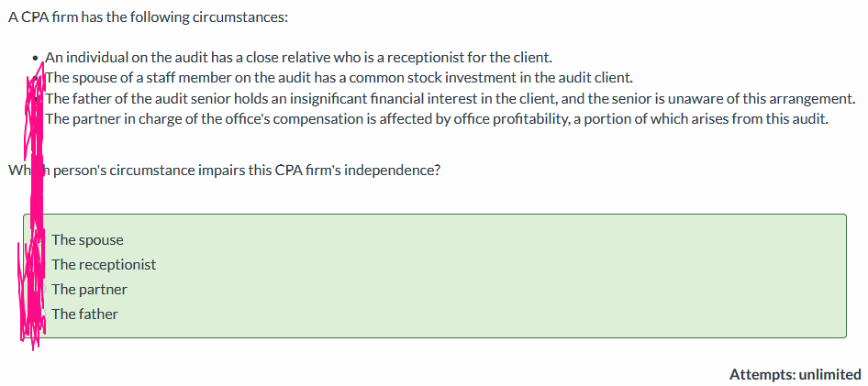
Task: Mark "The father" answer choice
Action: [84, 314]
